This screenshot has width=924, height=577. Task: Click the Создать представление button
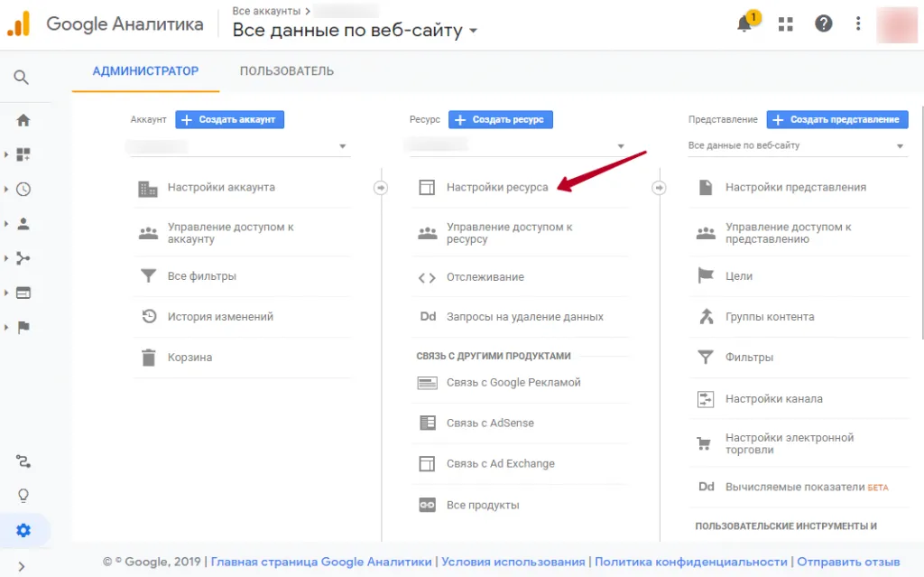tap(837, 120)
